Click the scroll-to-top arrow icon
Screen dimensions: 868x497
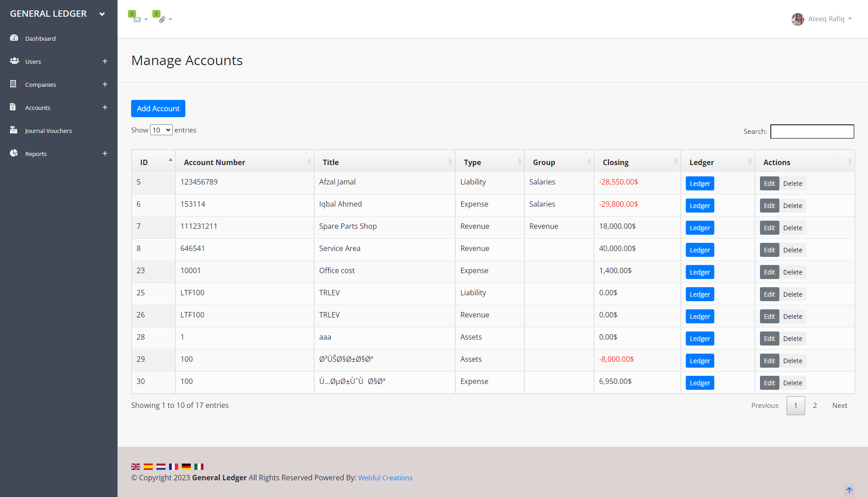coord(849,490)
